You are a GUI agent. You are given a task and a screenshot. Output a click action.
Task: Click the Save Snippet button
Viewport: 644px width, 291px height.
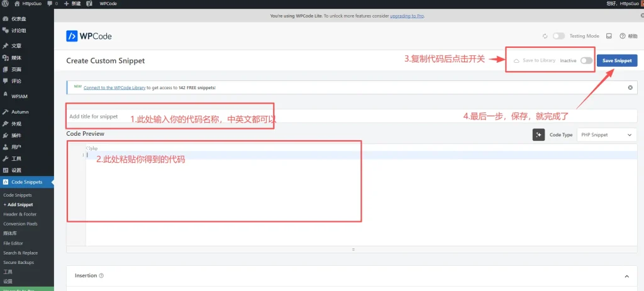pos(616,60)
